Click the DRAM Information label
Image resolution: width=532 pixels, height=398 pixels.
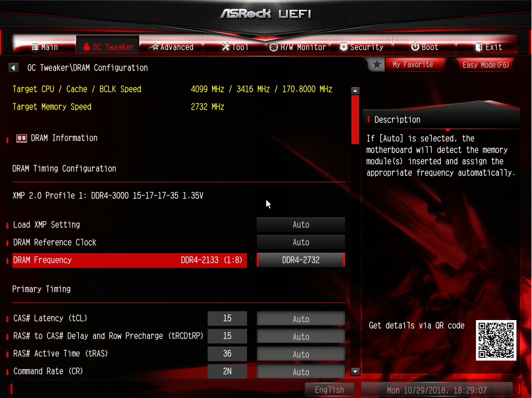(x=64, y=138)
